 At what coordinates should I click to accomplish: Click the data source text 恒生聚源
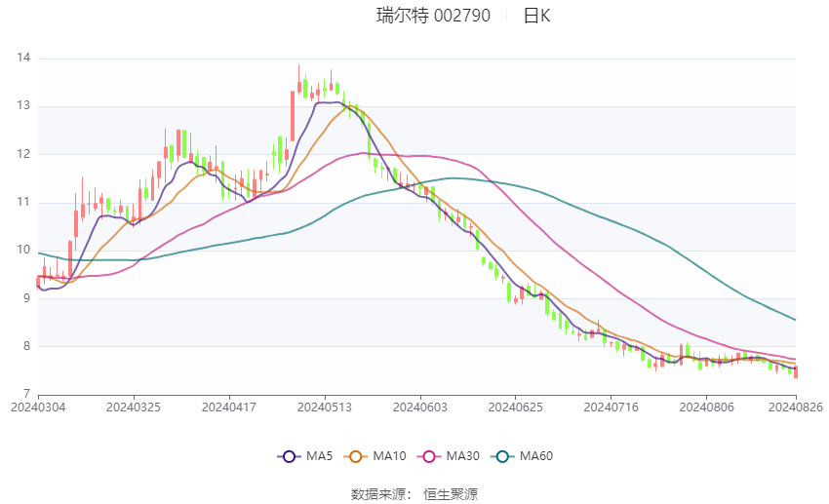tap(451, 494)
